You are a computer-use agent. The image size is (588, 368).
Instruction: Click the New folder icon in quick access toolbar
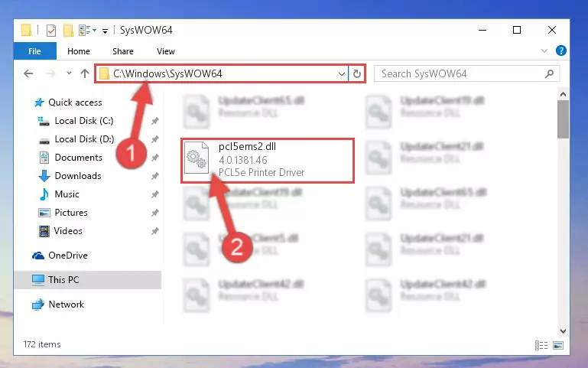pyautogui.click(x=68, y=31)
